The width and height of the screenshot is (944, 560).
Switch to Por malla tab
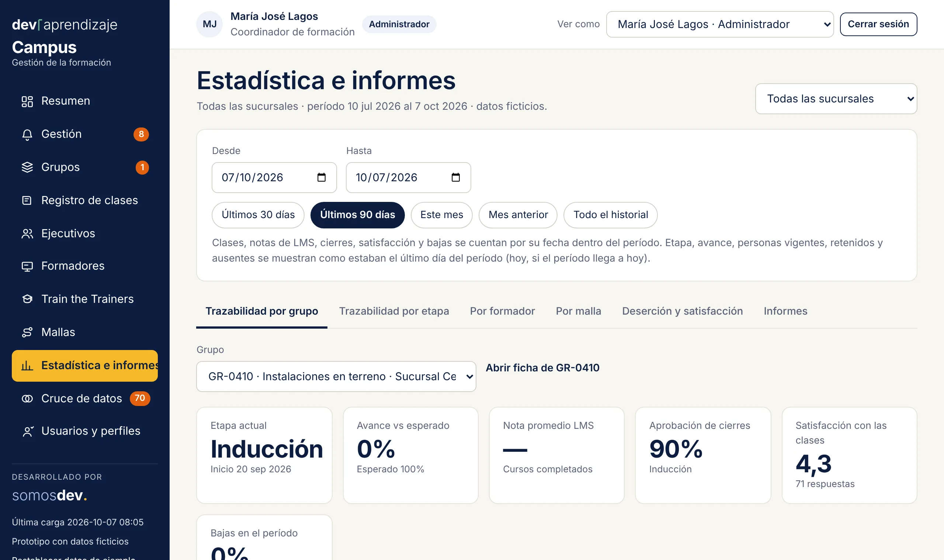tap(578, 311)
